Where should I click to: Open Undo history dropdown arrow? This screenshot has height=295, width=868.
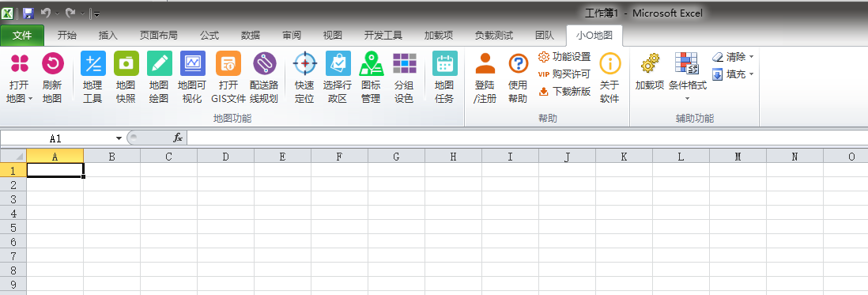(x=58, y=13)
